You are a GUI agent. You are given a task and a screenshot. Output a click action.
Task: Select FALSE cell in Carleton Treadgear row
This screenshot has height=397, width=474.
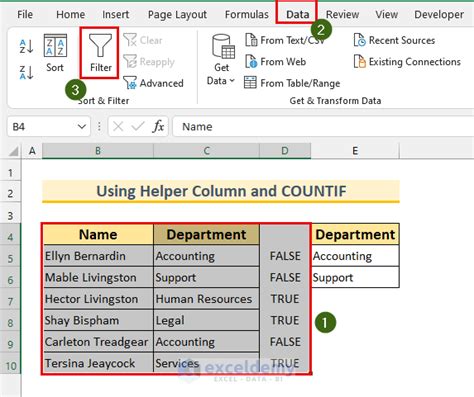285,342
